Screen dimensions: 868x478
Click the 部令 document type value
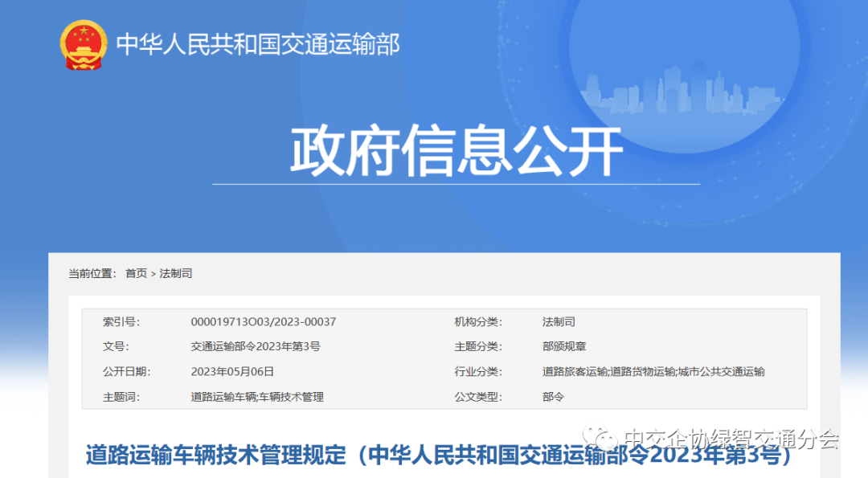tap(554, 397)
